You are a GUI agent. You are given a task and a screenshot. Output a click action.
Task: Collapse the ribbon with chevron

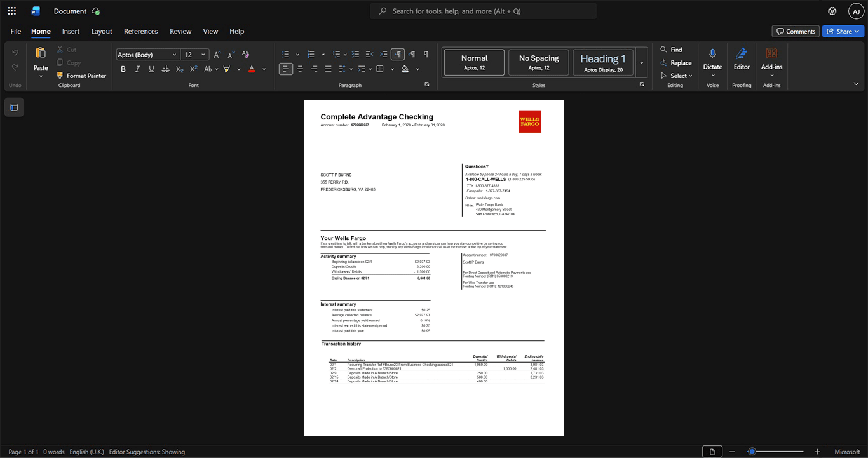pos(856,84)
